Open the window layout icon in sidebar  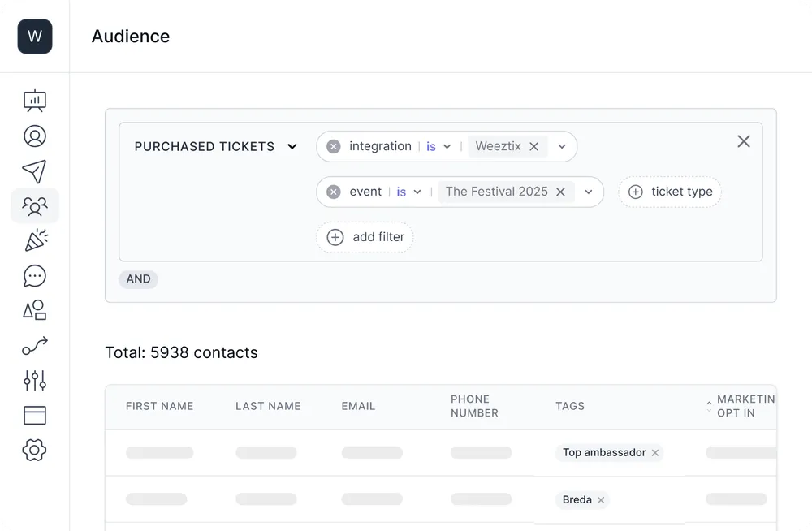pyautogui.click(x=35, y=416)
